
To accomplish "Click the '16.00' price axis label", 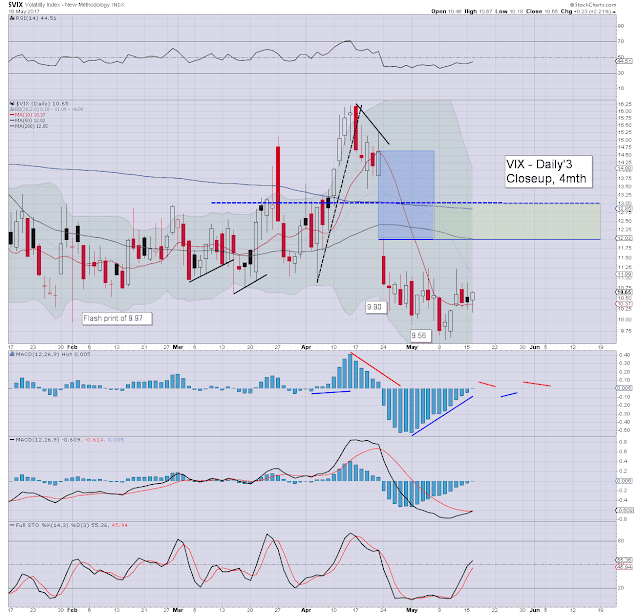I will [x=625, y=111].
